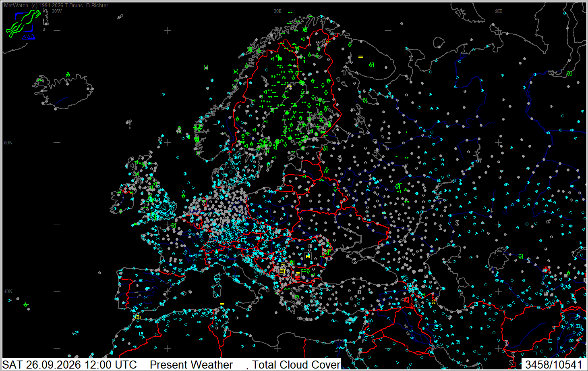Image resolution: width=588 pixels, height=371 pixels.
Task: Click the date label SAT 26.09.2026 12:00 UTC
Action: pyautogui.click(x=70, y=365)
